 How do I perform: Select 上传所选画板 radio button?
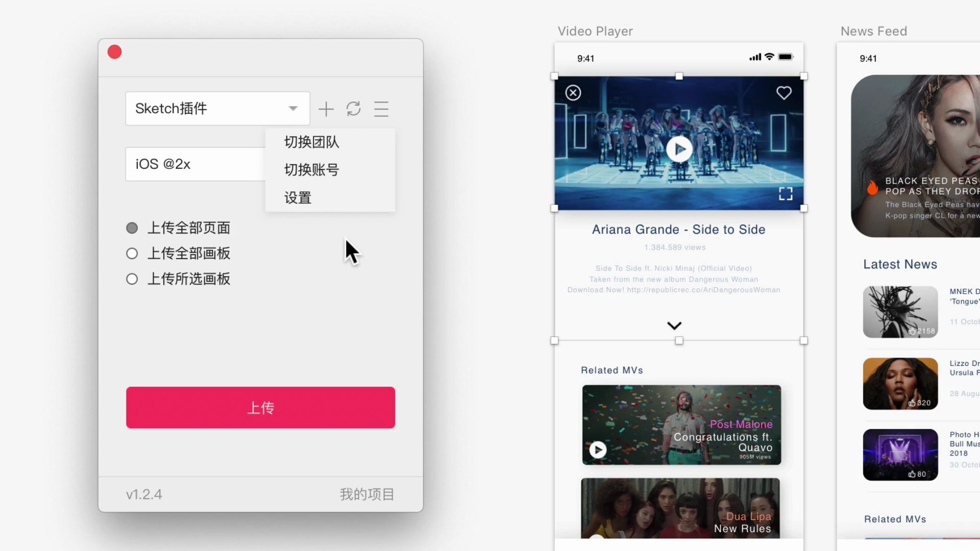click(132, 279)
